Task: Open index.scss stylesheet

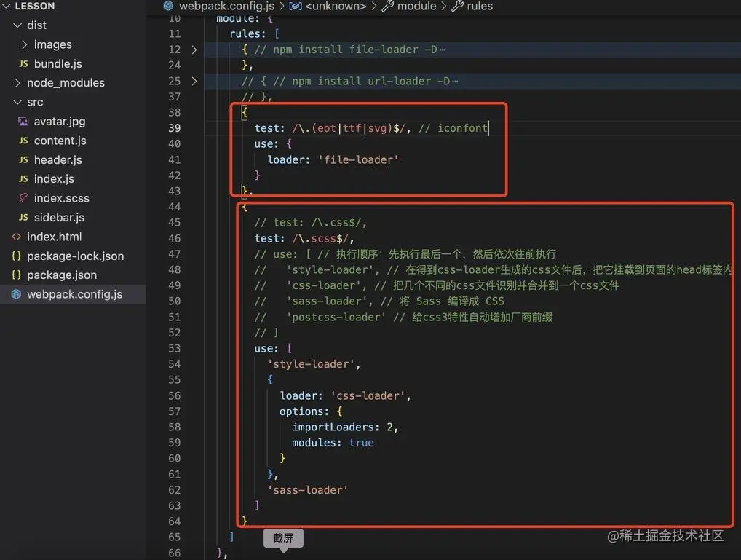Action: click(x=61, y=198)
